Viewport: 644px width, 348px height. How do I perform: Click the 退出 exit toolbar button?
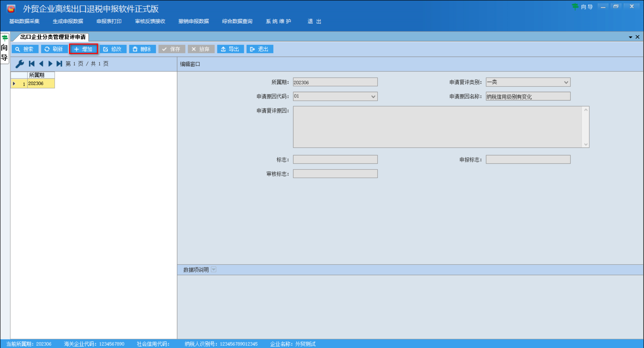[x=260, y=49]
